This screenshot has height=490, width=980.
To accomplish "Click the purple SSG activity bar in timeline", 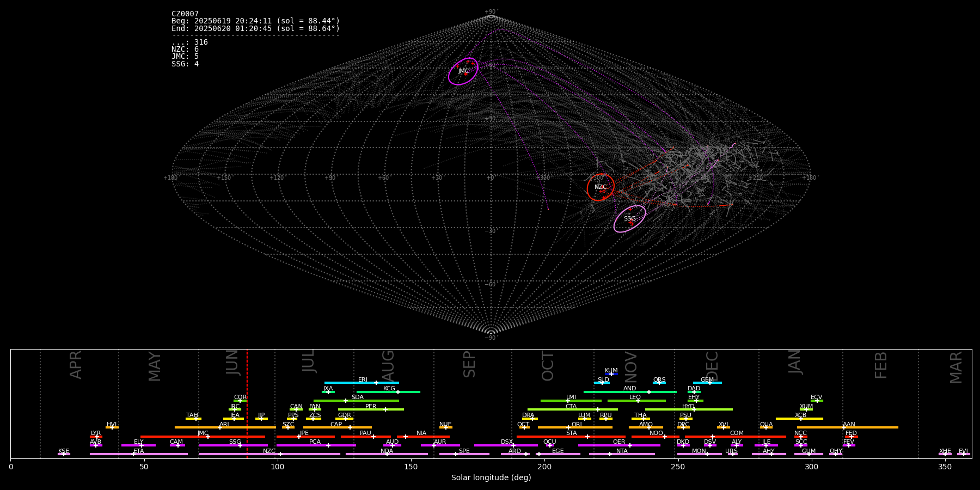I will [233, 445].
